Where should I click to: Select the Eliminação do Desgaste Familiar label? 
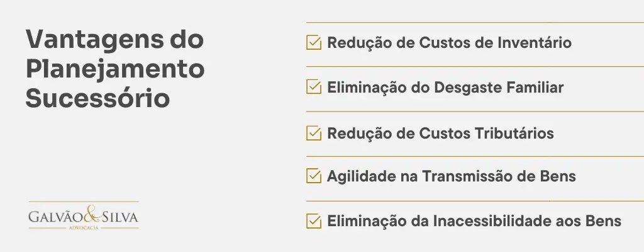[445, 88]
